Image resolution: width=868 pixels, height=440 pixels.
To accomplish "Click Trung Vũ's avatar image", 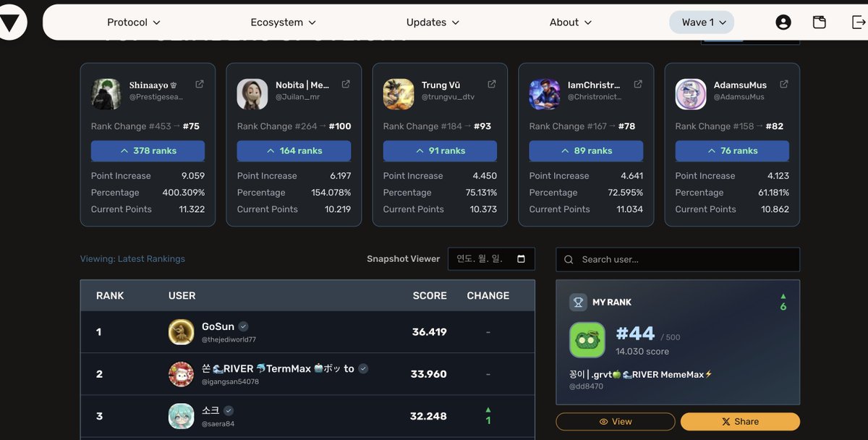I will click(x=399, y=94).
